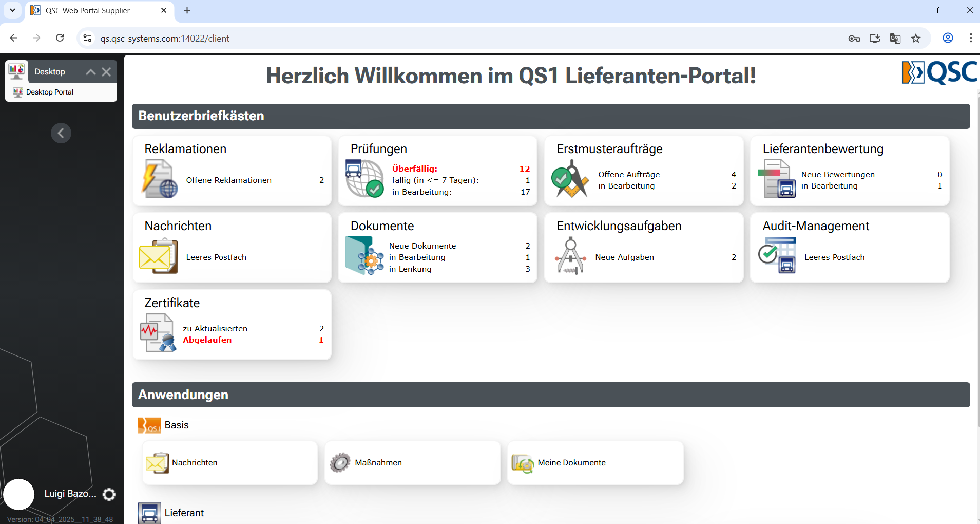The width and height of the screenshot is (980, 524).
Task: Click Leeres Postfach in Audit-Management card
Action: pos(834,257)
